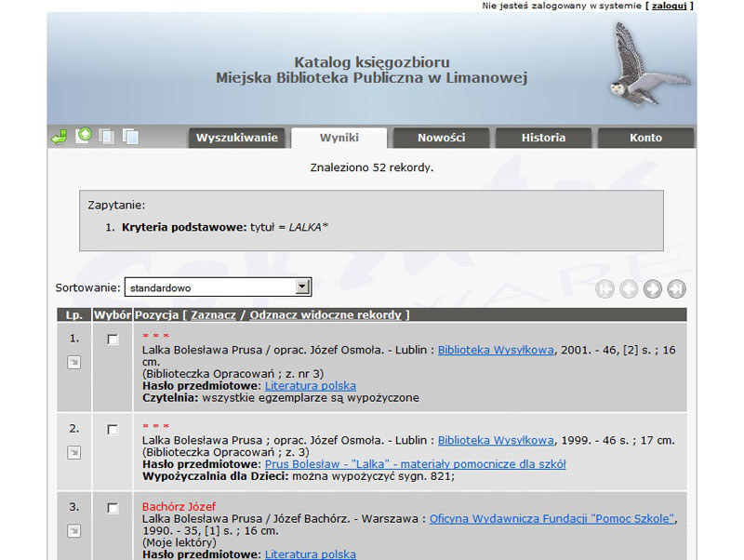
Task: Open the Sortowanie dropdown list
Action: [302, 287]
